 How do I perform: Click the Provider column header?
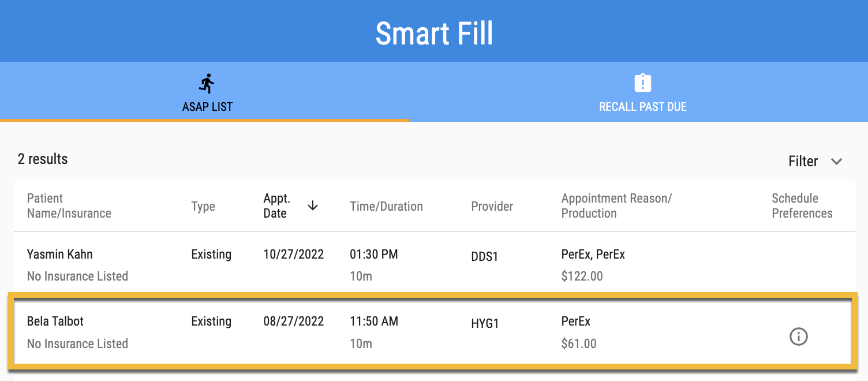[x=492, y=207]
